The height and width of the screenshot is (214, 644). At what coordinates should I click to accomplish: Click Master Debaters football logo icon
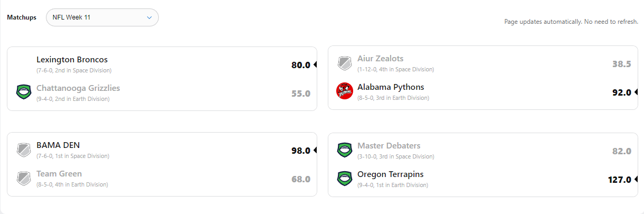pyautogui.click(x=345, y=150)
